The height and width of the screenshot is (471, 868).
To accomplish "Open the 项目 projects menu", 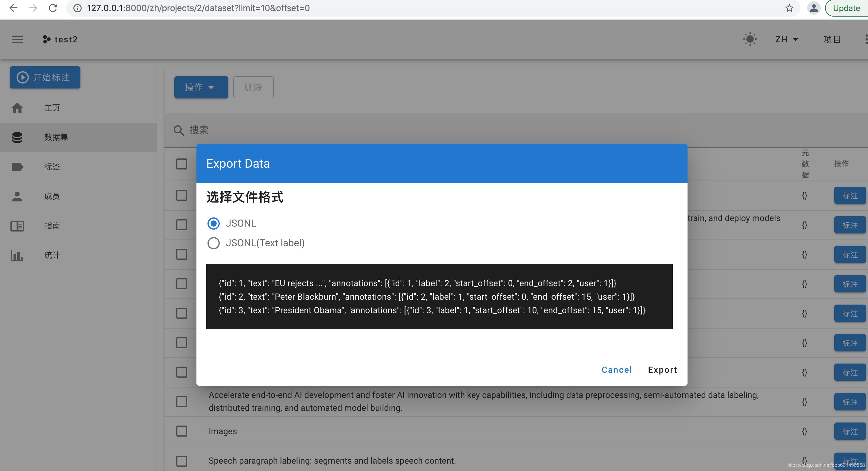I will point(831,39).
